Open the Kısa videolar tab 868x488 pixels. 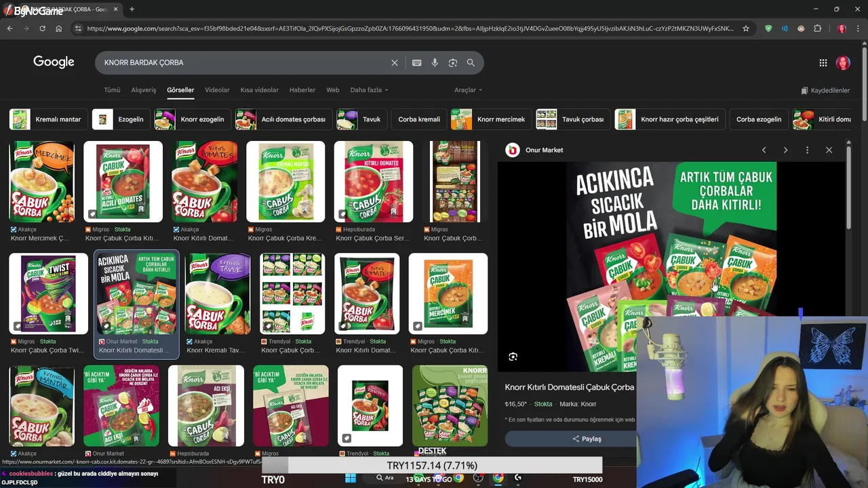[259, 90]
